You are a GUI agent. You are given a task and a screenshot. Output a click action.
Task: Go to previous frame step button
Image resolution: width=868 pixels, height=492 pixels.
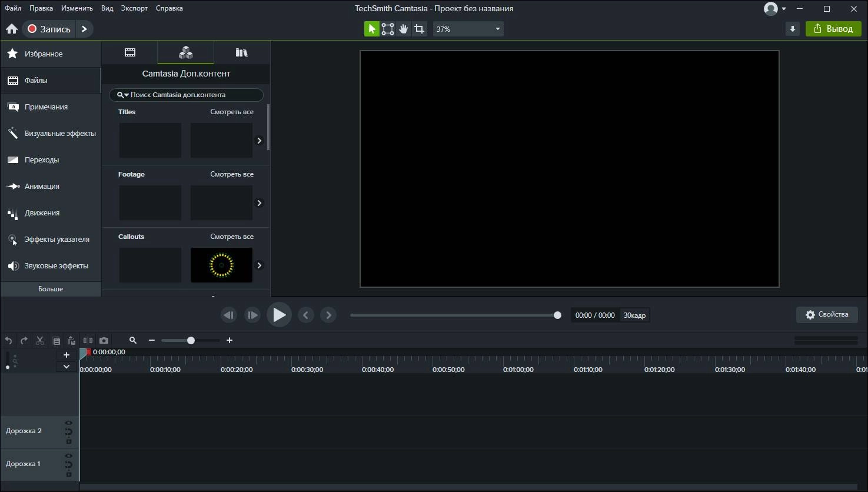coord(229,315)
